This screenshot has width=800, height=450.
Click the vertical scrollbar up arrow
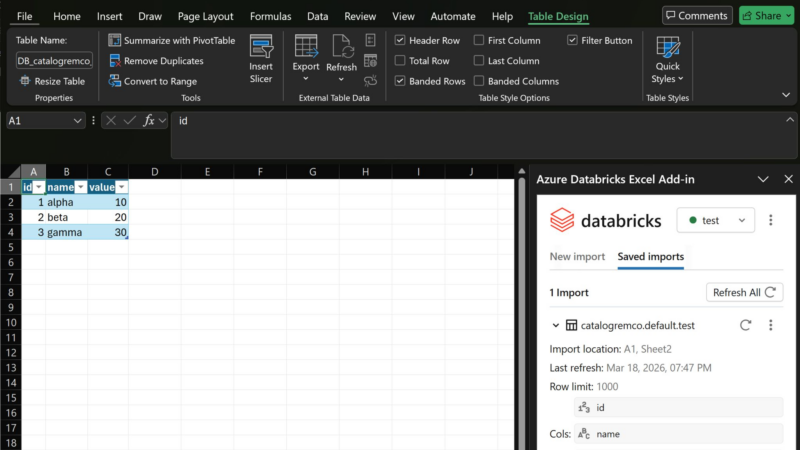(x=521, y=171)
